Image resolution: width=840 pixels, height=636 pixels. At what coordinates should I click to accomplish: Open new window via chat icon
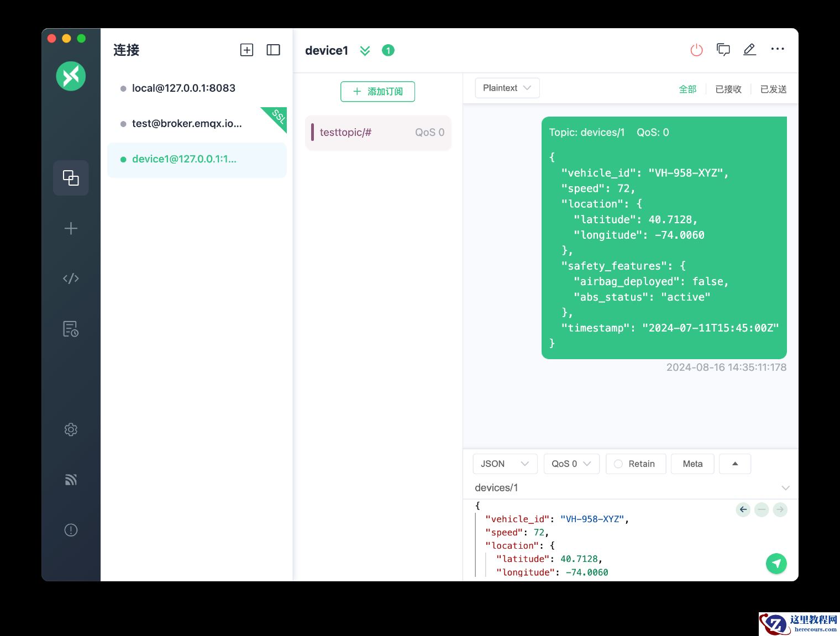point(723,50)
